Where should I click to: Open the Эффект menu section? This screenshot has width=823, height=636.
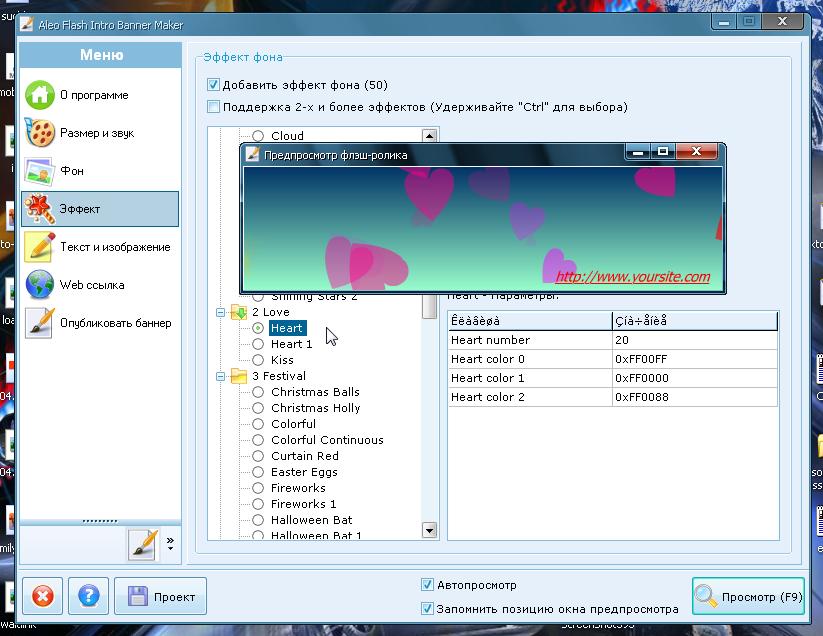pos(100,209)
